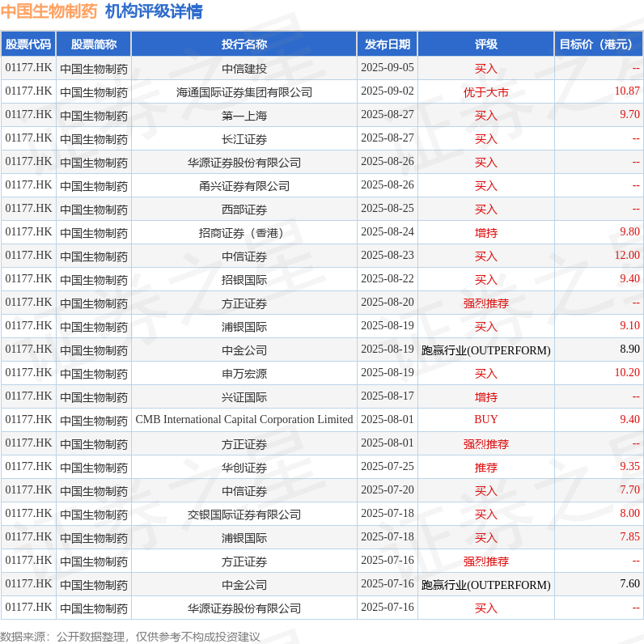This screenshot has height=644, width=644.
Task: Click the date 2025-07-20
Action: click(388, 489)
